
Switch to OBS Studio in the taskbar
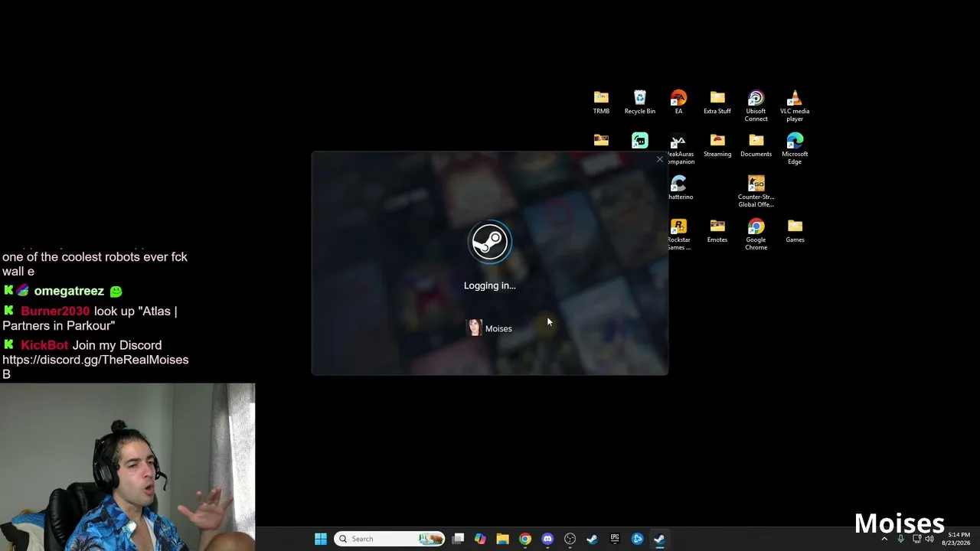pyautogui.click(x=570, y=539)
